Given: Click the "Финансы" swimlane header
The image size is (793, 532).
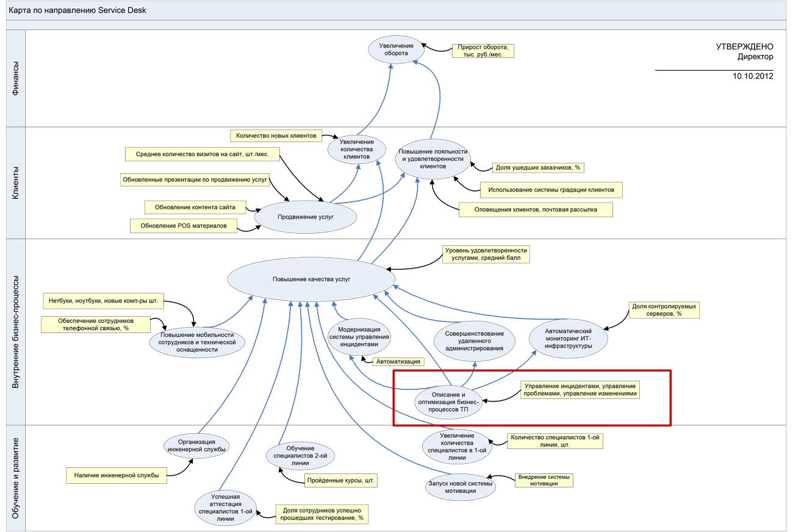Looking at the screenshot, I should [x=15, y=77].
